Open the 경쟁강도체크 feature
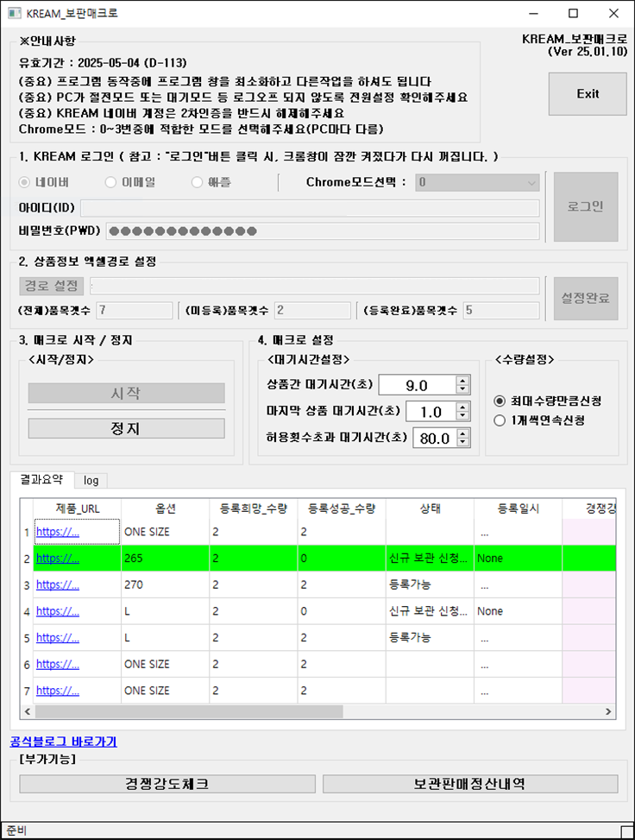635x840 pixels. coord(167,784)
